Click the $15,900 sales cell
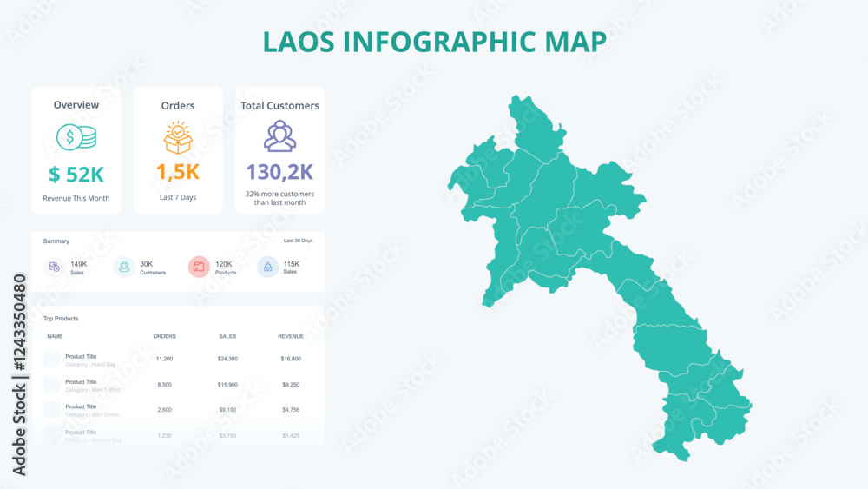 (227, 384)
